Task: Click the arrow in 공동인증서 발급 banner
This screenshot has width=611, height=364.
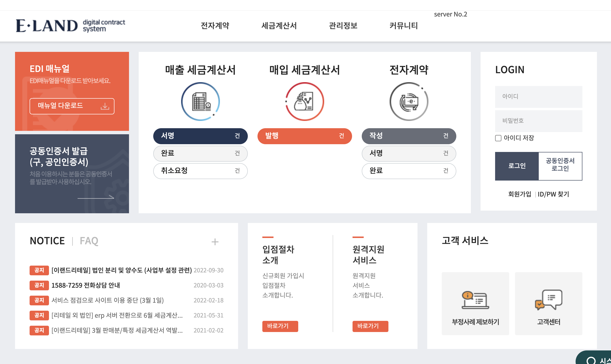Action: (x=96, y=197)
